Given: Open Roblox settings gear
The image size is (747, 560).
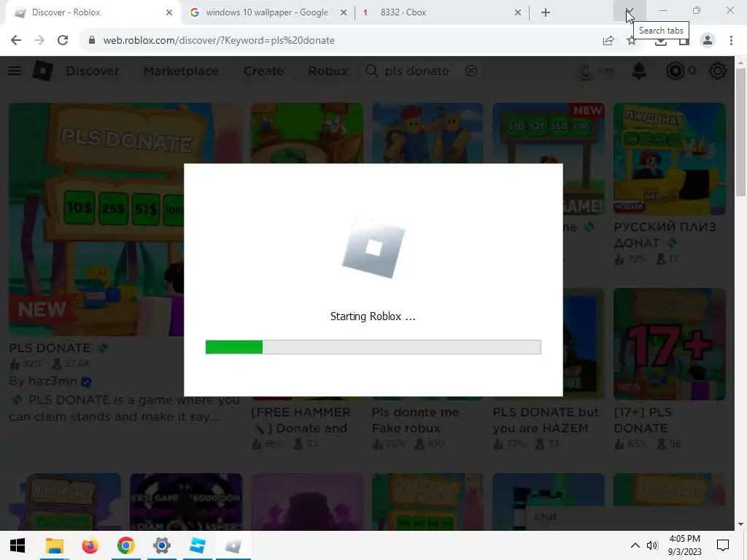Looking at the screenshot, I should [x=718, y=71].
